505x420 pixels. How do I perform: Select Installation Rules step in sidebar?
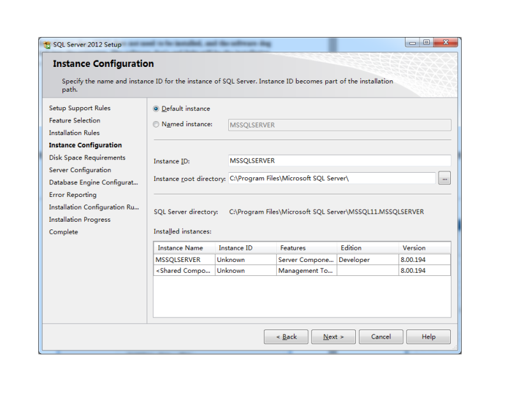74,133
